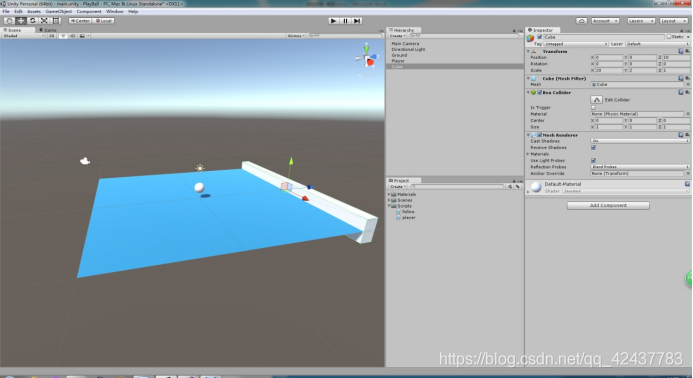693x378 pixels.
Task: Toggle Box Collider enabled checkbox
Action: click(540, 92)
